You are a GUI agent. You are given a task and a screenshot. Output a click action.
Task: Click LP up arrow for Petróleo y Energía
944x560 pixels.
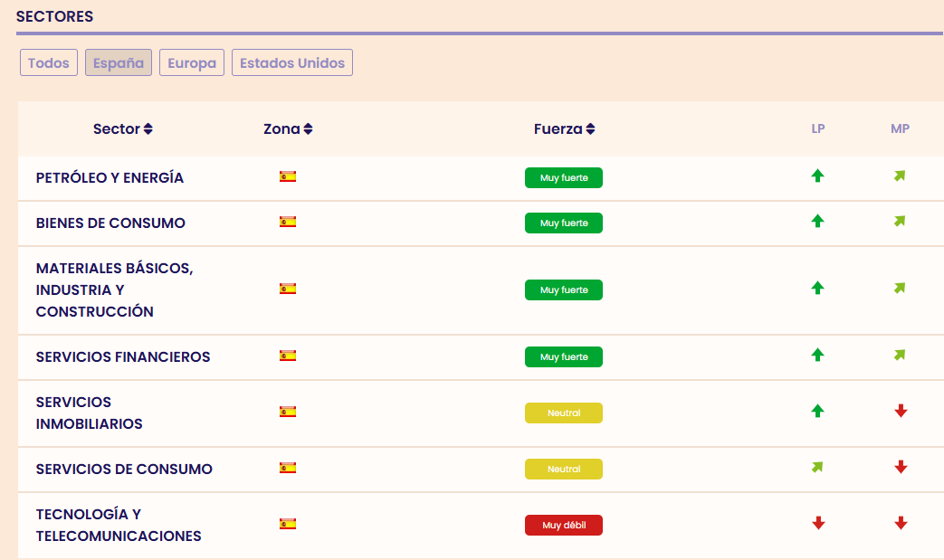(x=818, y=176)
